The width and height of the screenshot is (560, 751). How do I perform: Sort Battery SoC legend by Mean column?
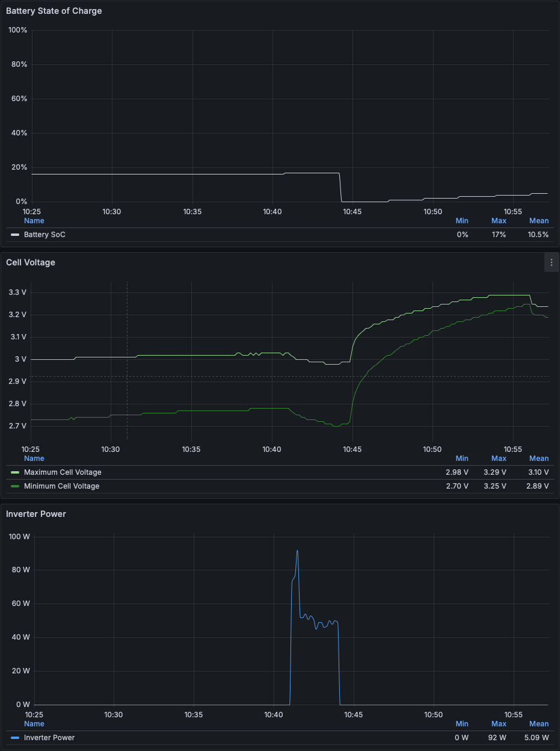pyautogui.click(x=538, y=221)
